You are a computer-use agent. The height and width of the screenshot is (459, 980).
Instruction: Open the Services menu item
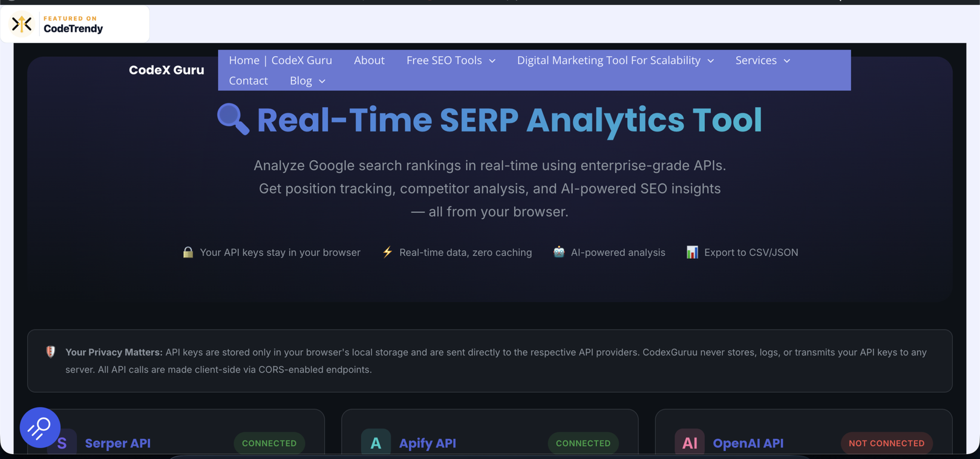[x=756, y=60]
